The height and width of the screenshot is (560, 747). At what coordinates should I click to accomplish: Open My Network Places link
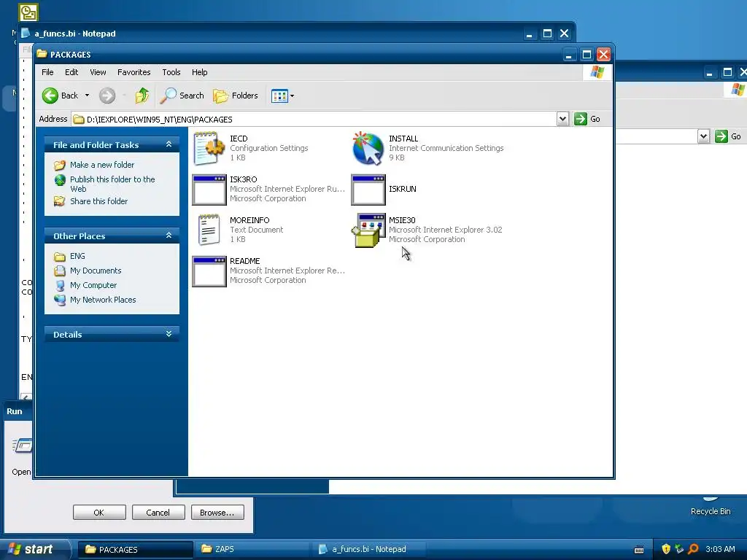point(102,300)
